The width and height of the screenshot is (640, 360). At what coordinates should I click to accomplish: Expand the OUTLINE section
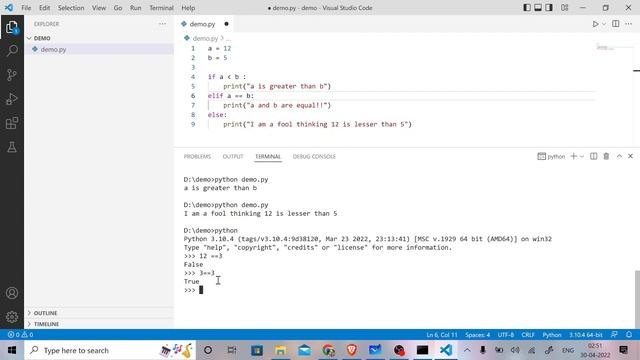click(x=99, y=313)
